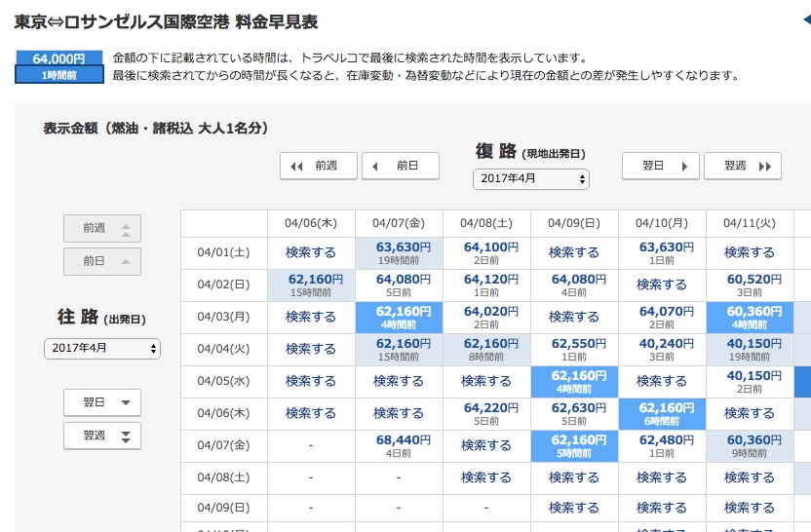The image size is (811, 532).
Task: Click 検索する for 04/08 outbound, 04/08 return
Action: [486, 477]
